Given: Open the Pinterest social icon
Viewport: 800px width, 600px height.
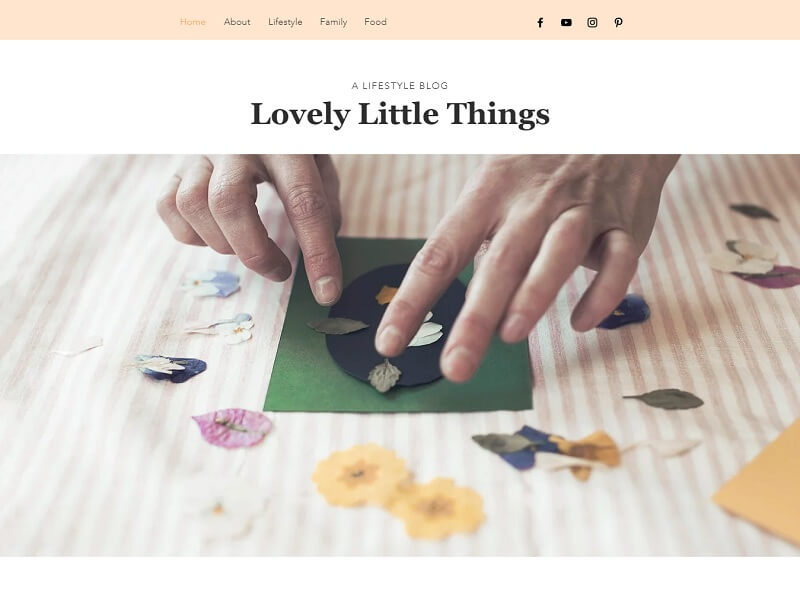Looking at the screenshot, I should click(x=618, y=22).
